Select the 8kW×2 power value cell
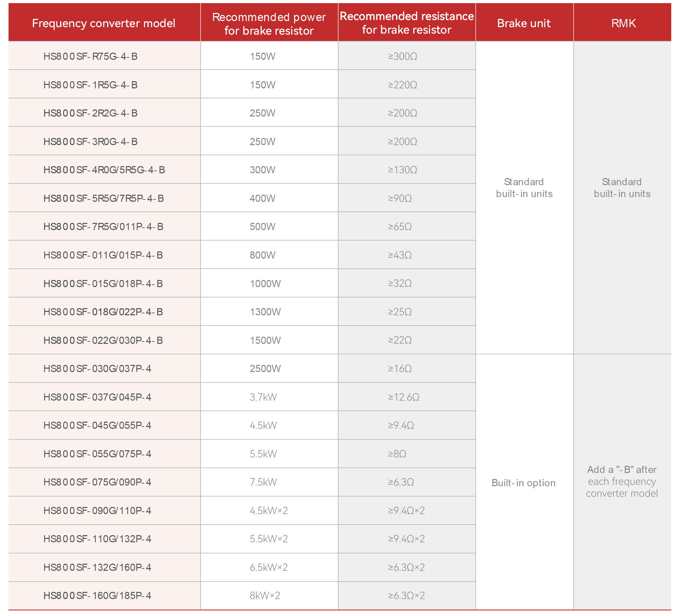The image size is (680, 616). 269,595
